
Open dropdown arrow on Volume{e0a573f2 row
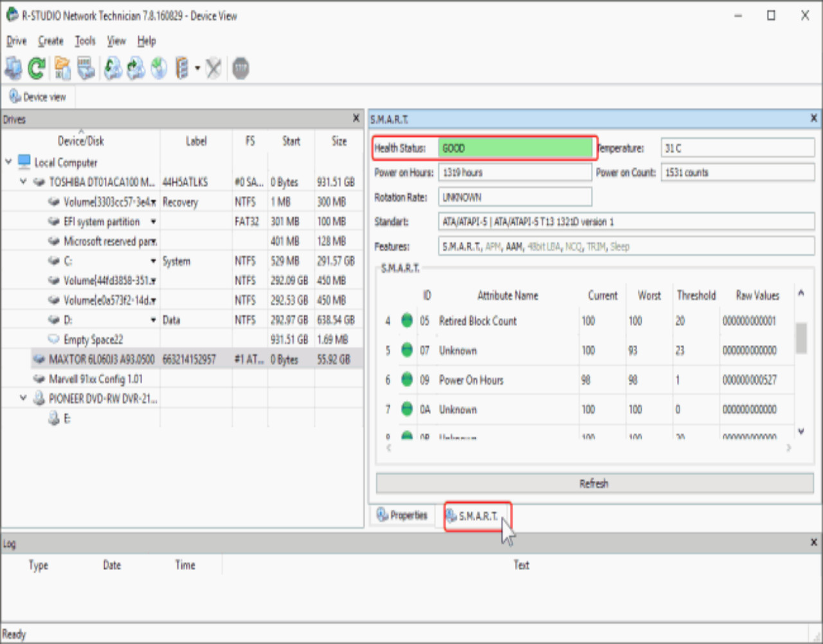click(154, 301)
